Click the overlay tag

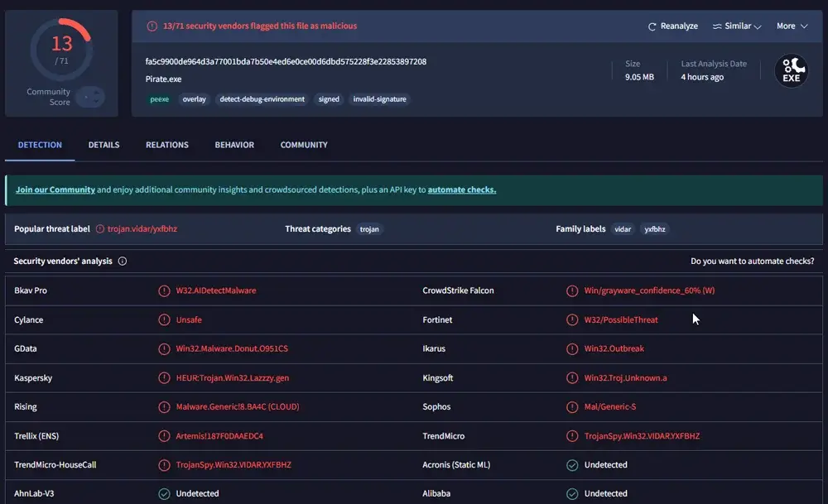pyautogui.click(x=194, y=99)
